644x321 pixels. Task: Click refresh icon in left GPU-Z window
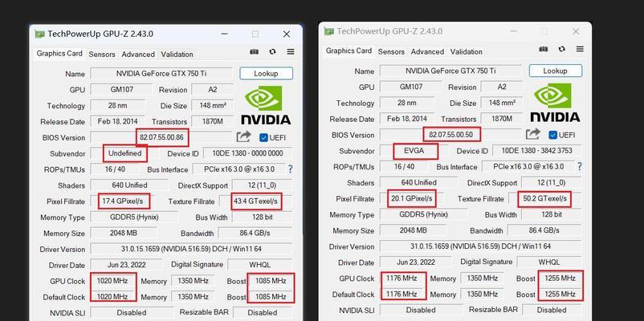tap(272, 51)
